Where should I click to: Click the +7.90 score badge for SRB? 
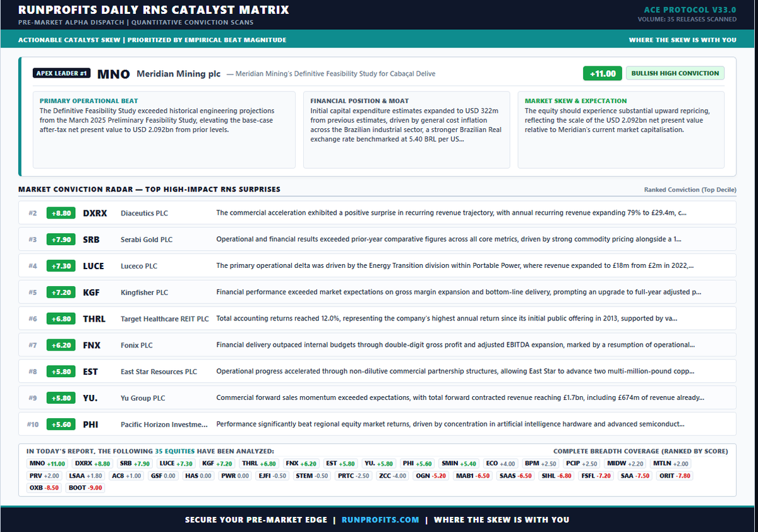click(61, 239)
